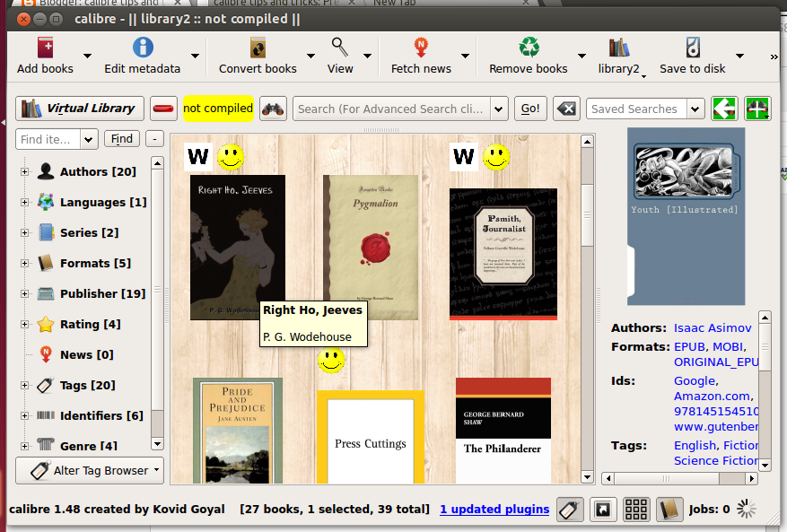Viewport: 787px width, 532px height.
Task: Click the not compiled yellow label
Action: click(218, 109)
